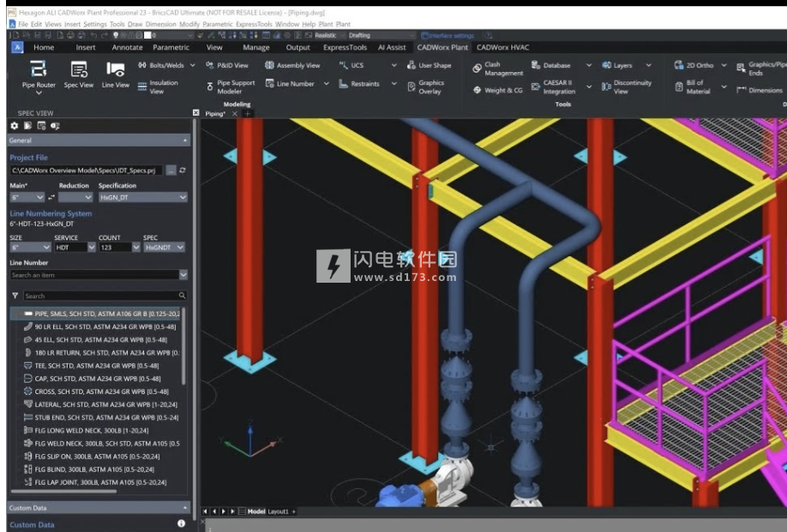787x532 pixels.
Task: Click the browse button next to project file path
Action: click(171, 170)
